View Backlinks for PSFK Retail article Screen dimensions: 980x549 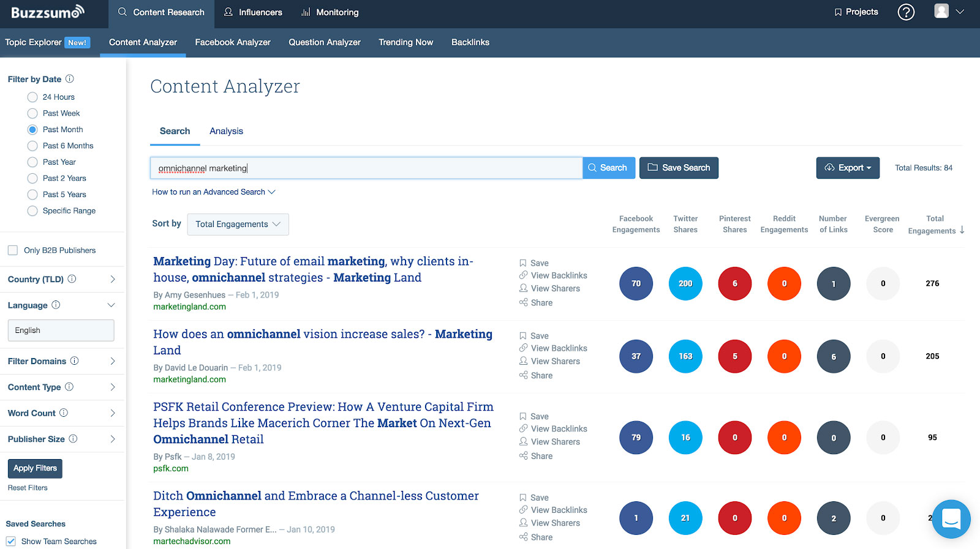[x=553, y=429]
